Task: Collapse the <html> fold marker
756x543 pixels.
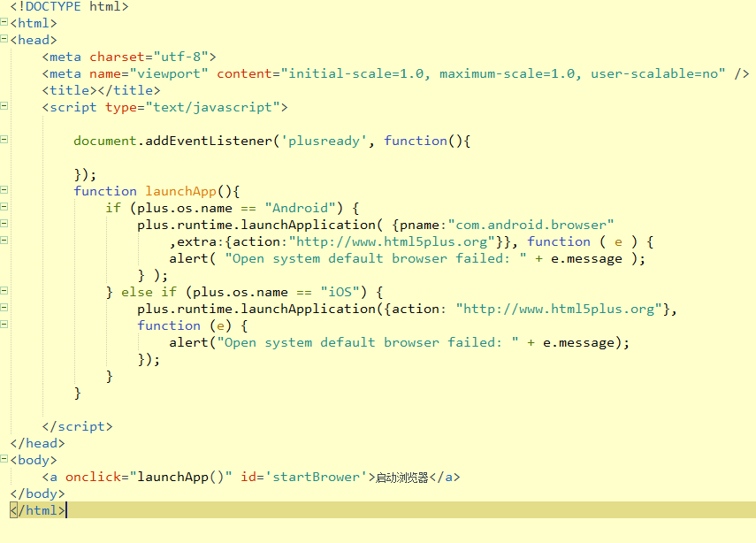Action: tap(4, 22)
